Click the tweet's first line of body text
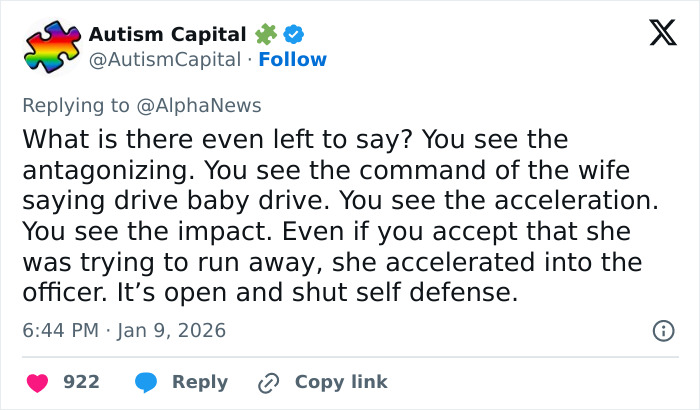This screenshot has width=700, height=410. (294, 138)
